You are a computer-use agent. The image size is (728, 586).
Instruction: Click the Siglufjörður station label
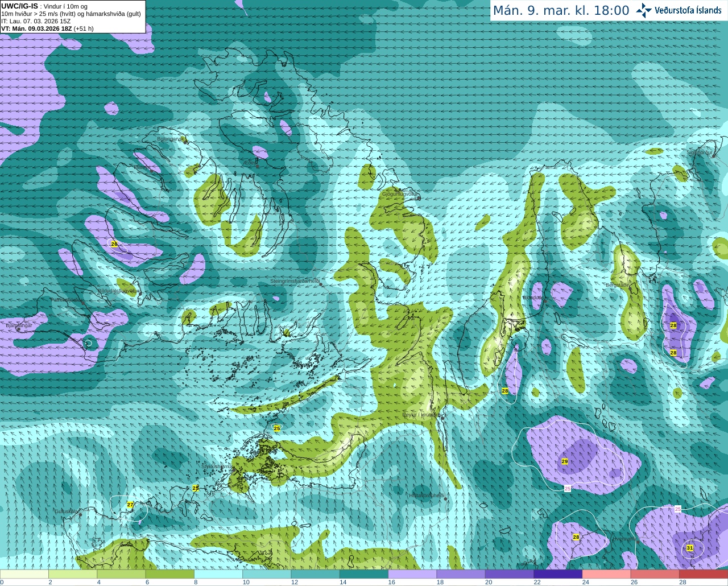[x=700, y=152]
